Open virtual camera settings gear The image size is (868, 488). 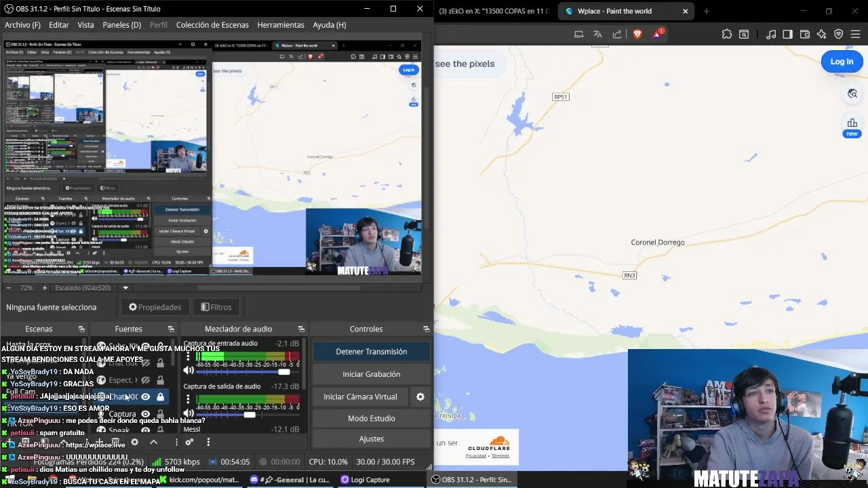point(420,396)
